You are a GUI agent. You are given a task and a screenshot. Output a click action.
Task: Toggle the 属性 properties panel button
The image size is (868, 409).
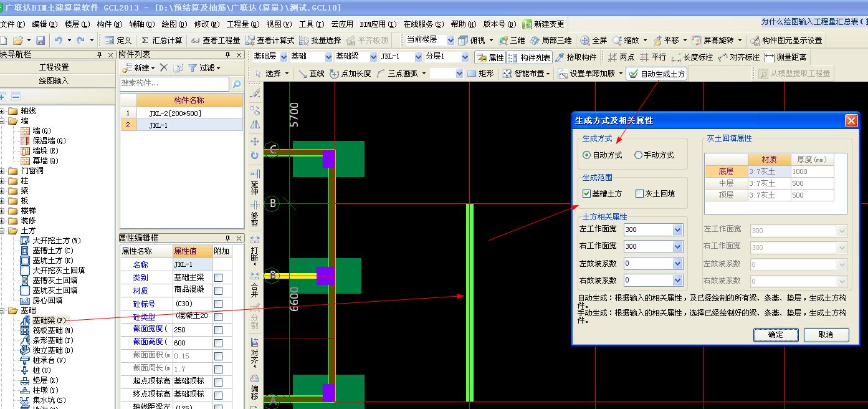[490, 57]
